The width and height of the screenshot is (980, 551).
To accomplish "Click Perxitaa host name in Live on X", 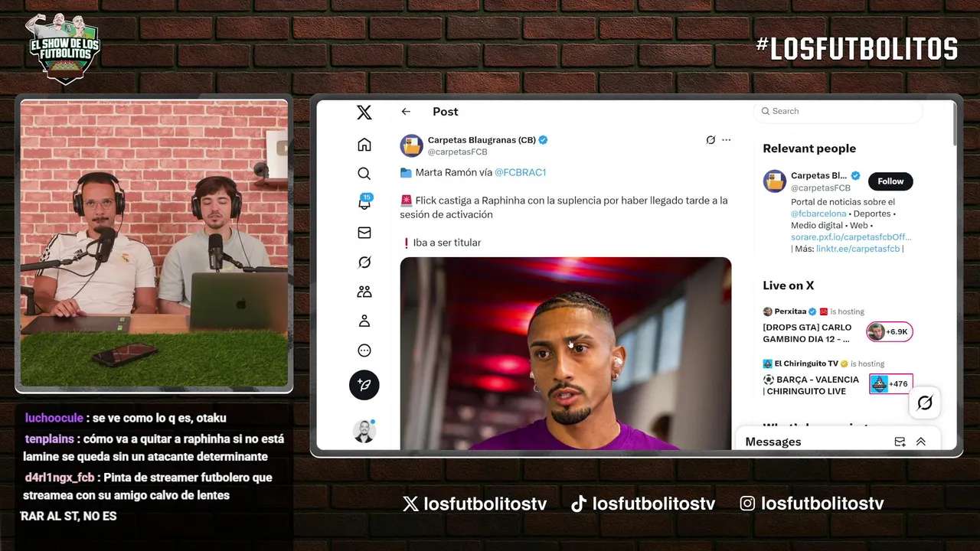I will (x=790, y=311).
